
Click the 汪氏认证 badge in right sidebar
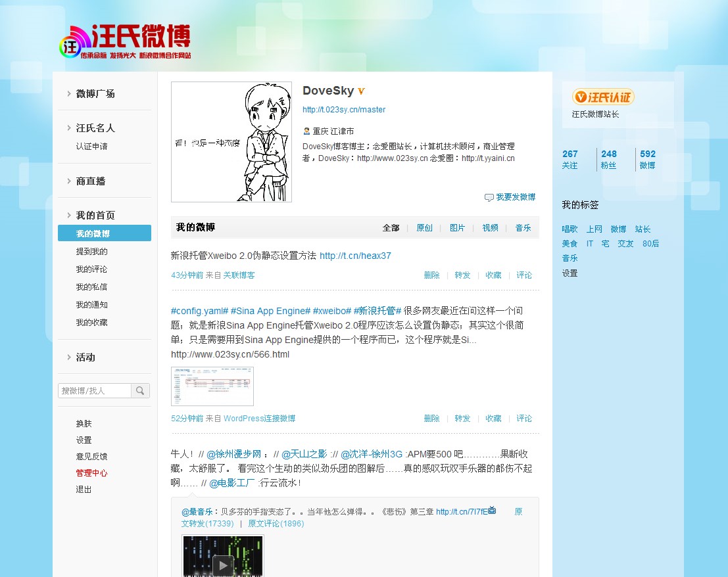(602, 97)
